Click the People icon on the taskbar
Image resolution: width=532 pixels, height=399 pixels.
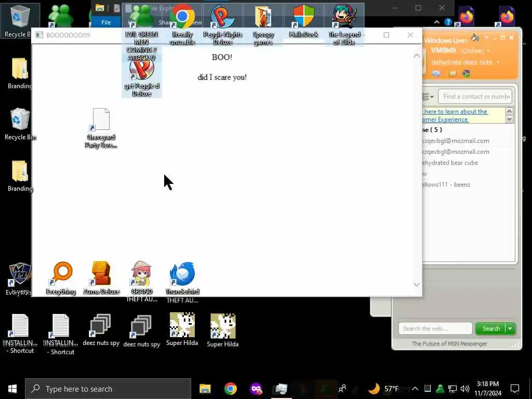[342, 389]
